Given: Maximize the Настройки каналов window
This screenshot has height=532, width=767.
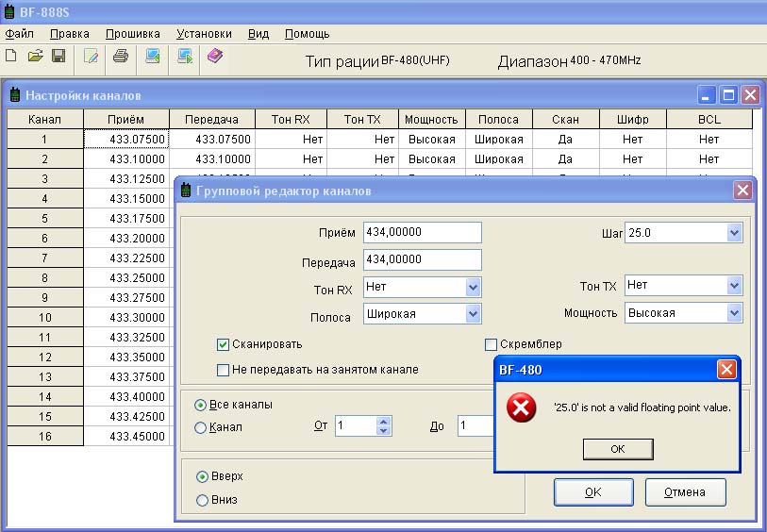Looking at the screenshot, I should 728,95.
